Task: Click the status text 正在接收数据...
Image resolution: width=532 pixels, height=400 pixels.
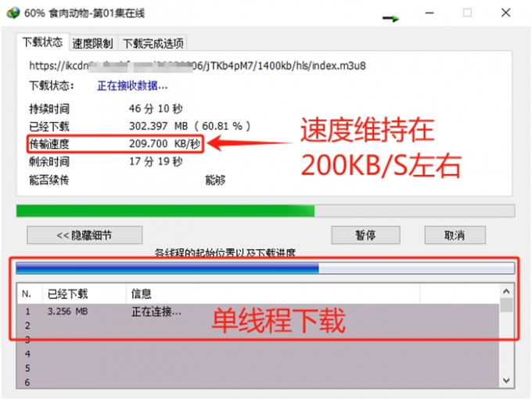Action: point(132,85)
